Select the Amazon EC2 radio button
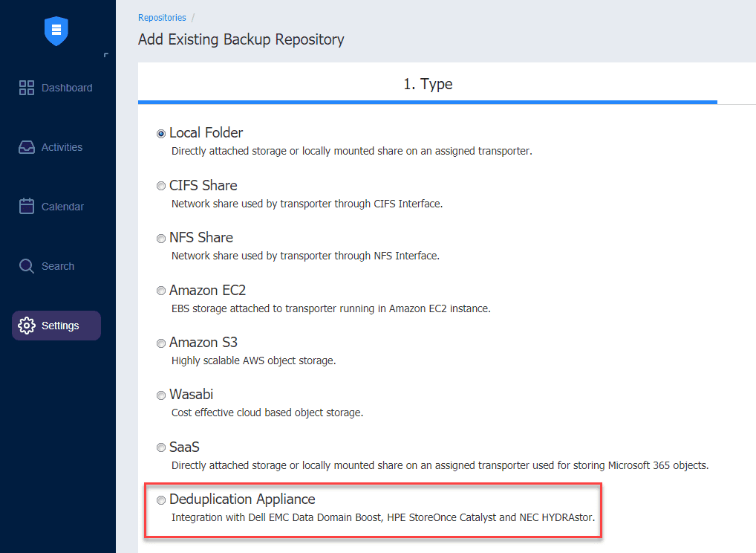 click(161, 291)
